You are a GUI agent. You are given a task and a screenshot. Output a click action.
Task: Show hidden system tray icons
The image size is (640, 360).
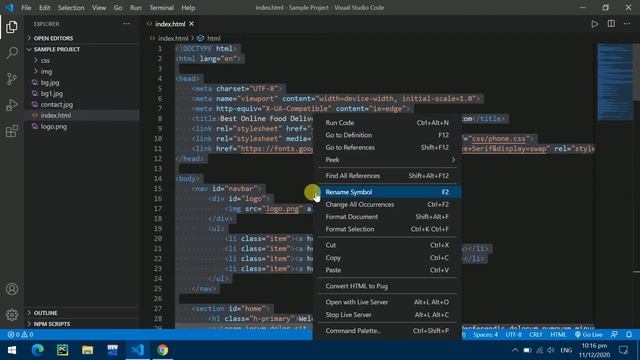tap(515, 350)
